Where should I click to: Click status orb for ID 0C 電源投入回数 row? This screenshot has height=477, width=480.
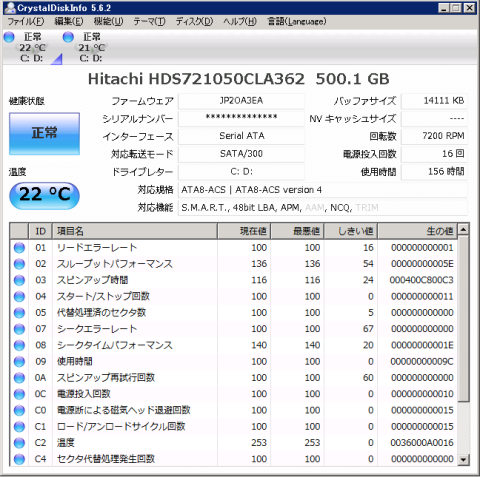19,394
